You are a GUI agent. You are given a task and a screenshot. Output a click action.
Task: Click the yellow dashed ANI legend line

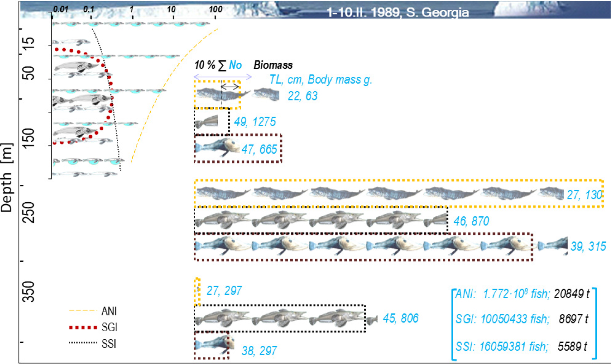point(83,311)
